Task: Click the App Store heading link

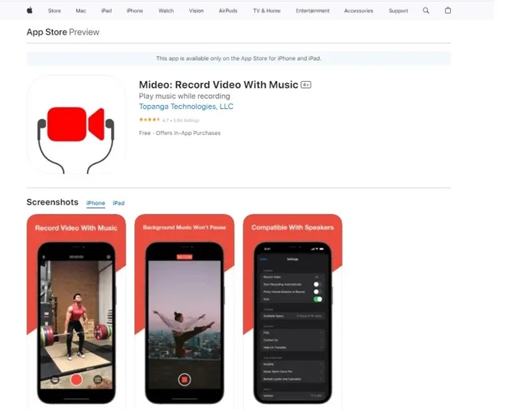Action: (47, 32)
